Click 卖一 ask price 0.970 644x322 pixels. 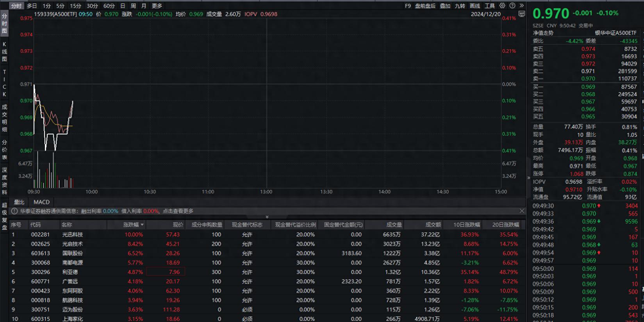coord(588,79)
